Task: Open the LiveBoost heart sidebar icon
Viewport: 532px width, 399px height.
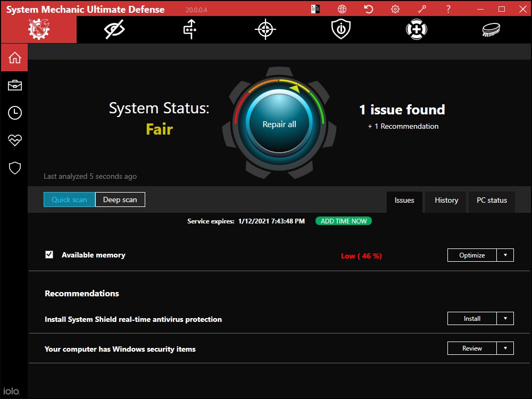Action: (14, 140)
